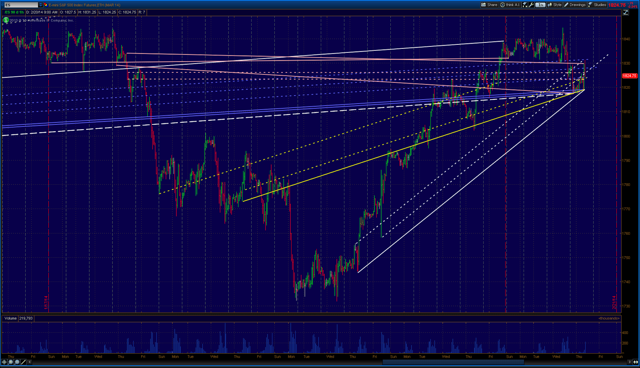Click the Volume label in lower panel
The height and width of the screenshot is (368, 640).
click(10, 318)
